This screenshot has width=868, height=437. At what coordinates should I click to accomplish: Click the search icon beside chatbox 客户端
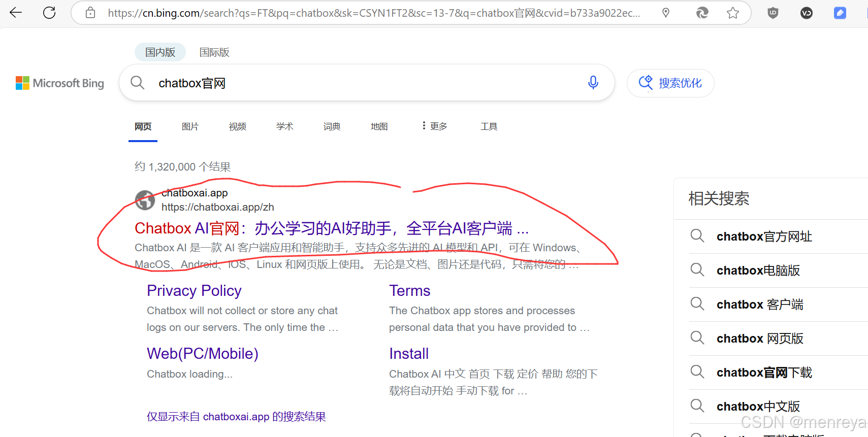pyautogui.click(x=697, y=304)
